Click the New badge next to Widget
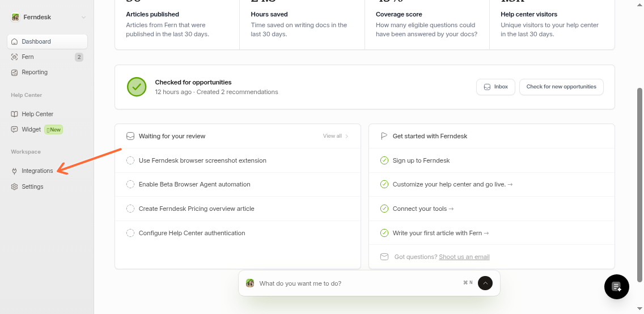 click(53, 130)
